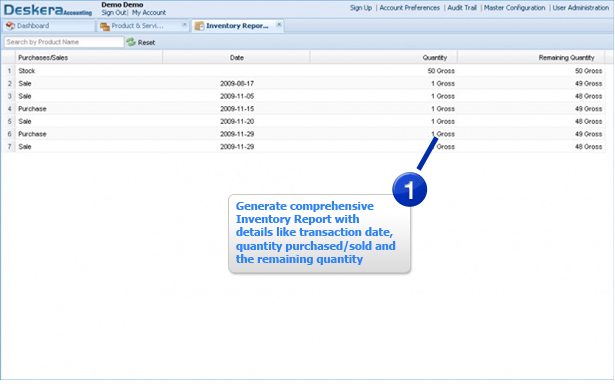Click the Dashboard tab icon
Image resolution: width=615 pixels, height=384 pixels.
pyautogui.click(x=10, y=26)
